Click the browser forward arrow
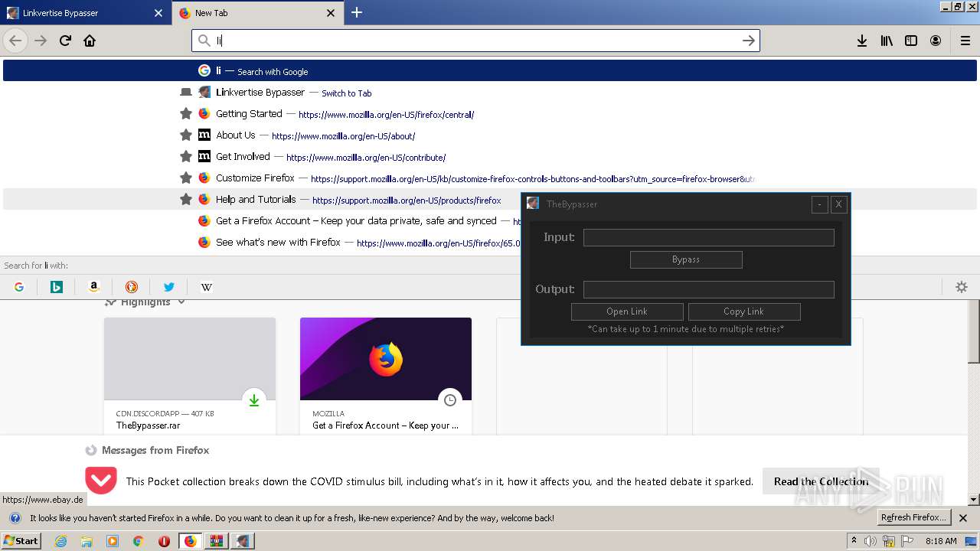 pos(41,41)
